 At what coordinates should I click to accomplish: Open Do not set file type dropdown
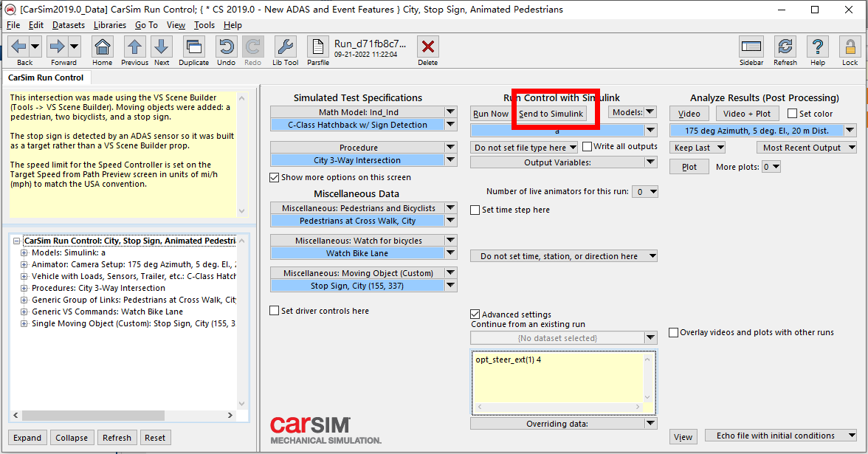(524, 148)
